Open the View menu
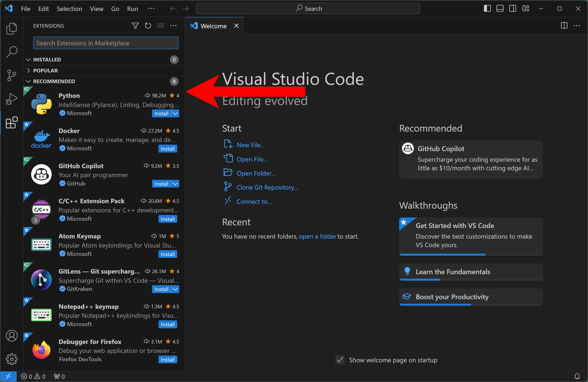This screenshot has width=588, height=382. [96, 9]
